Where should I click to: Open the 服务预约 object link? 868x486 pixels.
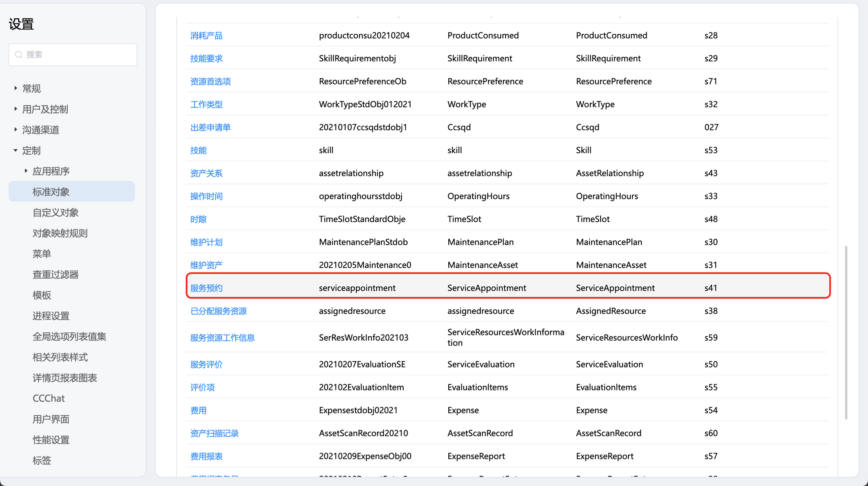pyautogui.click(x=206, y=288)
